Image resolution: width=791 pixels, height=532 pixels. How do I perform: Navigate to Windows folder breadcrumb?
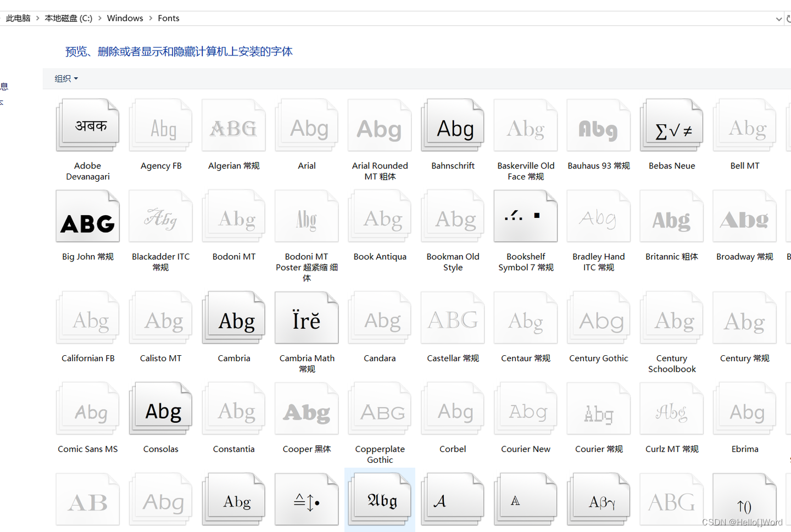point(125,18)
